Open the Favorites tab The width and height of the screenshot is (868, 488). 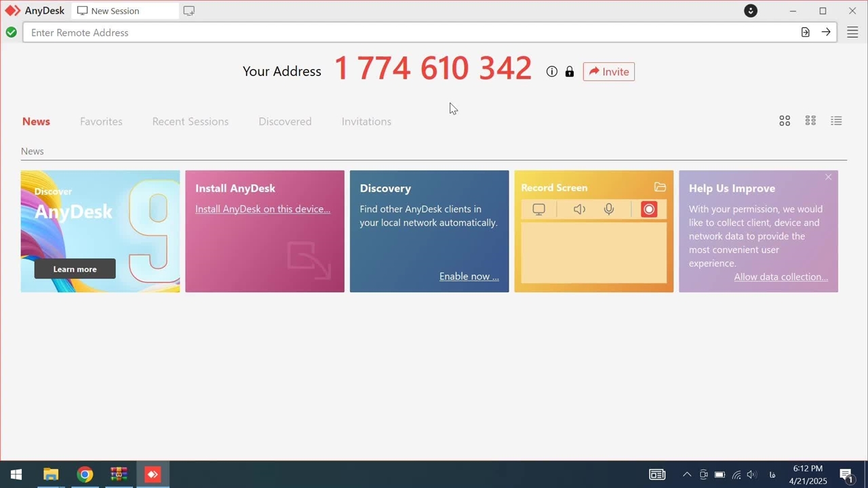click(101, 121)
